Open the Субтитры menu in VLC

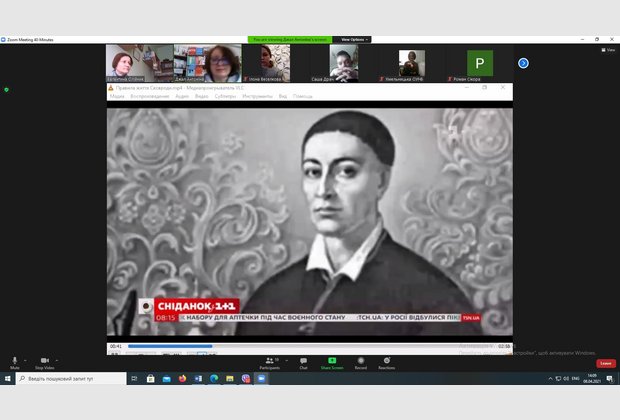click(225, 96)
